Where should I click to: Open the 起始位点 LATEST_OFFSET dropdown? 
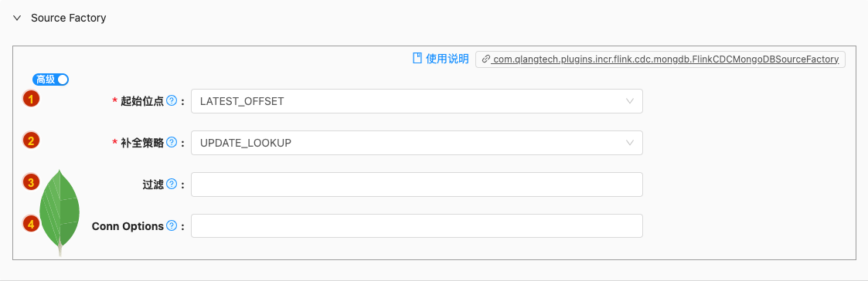[x=417, y=101]
